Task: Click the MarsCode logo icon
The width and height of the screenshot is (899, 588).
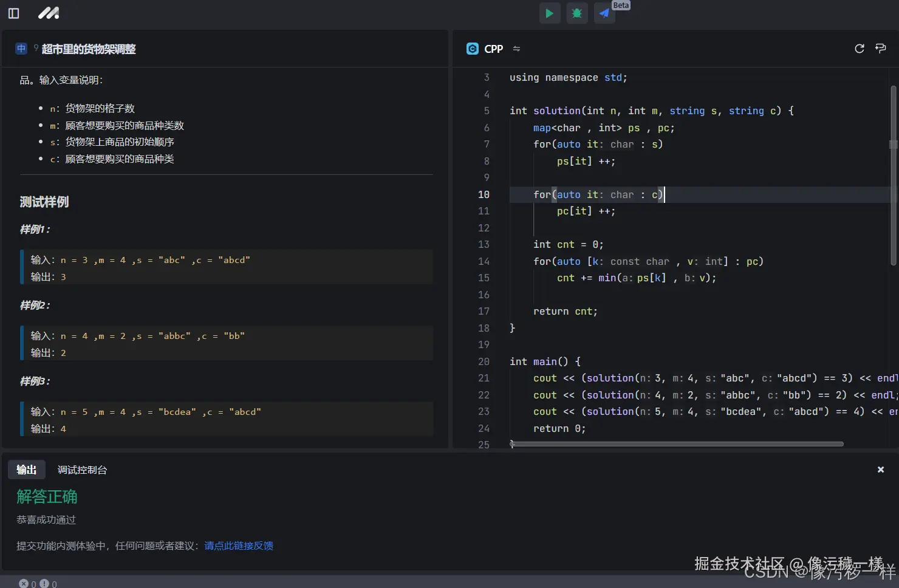Action: (x=49, y=13)
